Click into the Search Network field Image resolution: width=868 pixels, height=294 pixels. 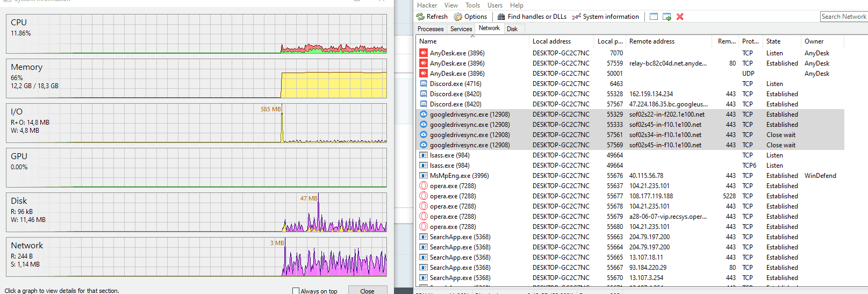click(x=844, y=17)
